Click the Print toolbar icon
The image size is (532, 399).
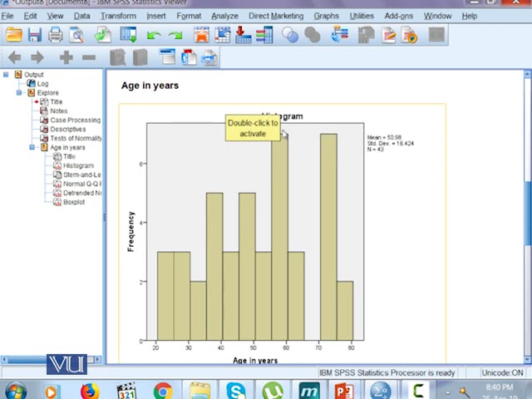[56, 35]
